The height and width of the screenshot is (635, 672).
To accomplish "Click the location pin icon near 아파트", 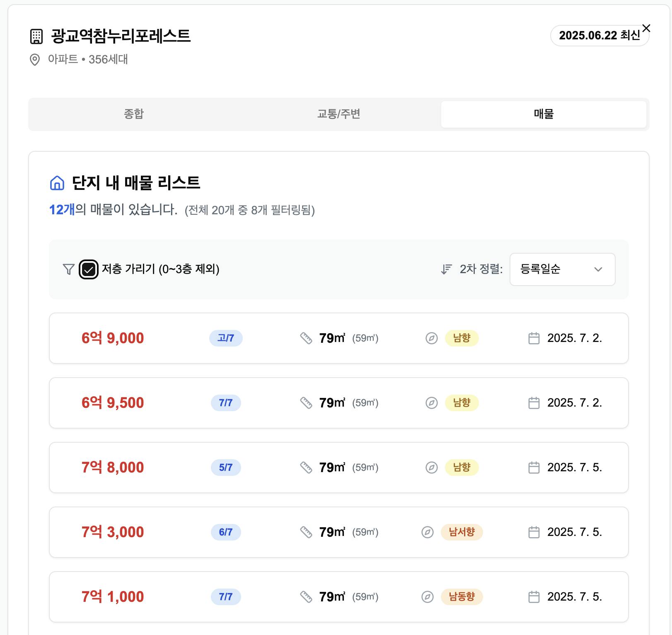I will [x=35, y=60].
